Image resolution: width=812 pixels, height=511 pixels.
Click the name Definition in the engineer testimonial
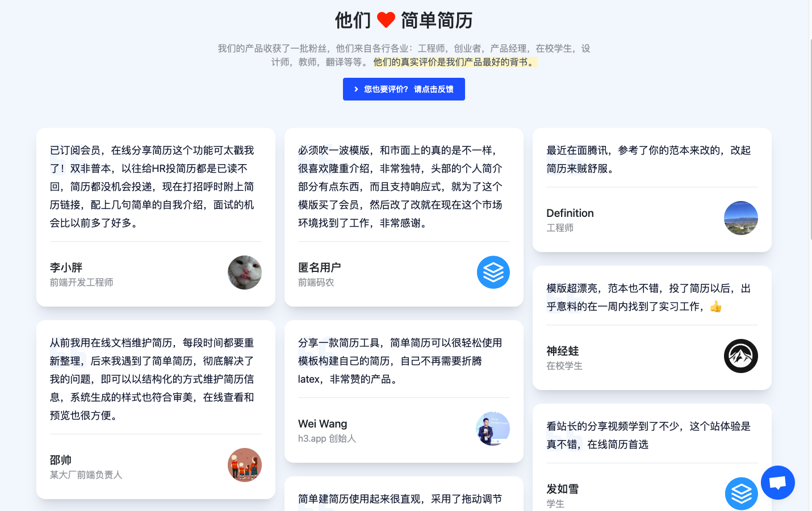[570, 213]
